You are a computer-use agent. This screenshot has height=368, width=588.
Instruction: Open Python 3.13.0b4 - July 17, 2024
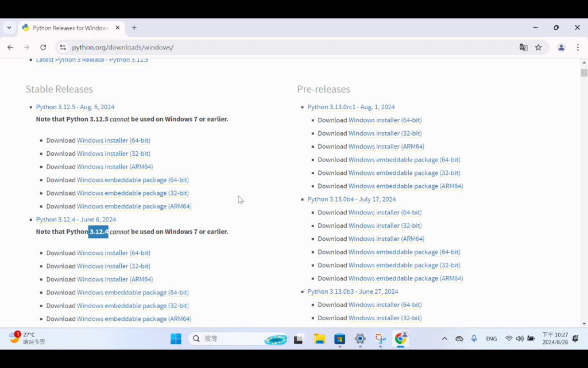click(x=351, y=200)
